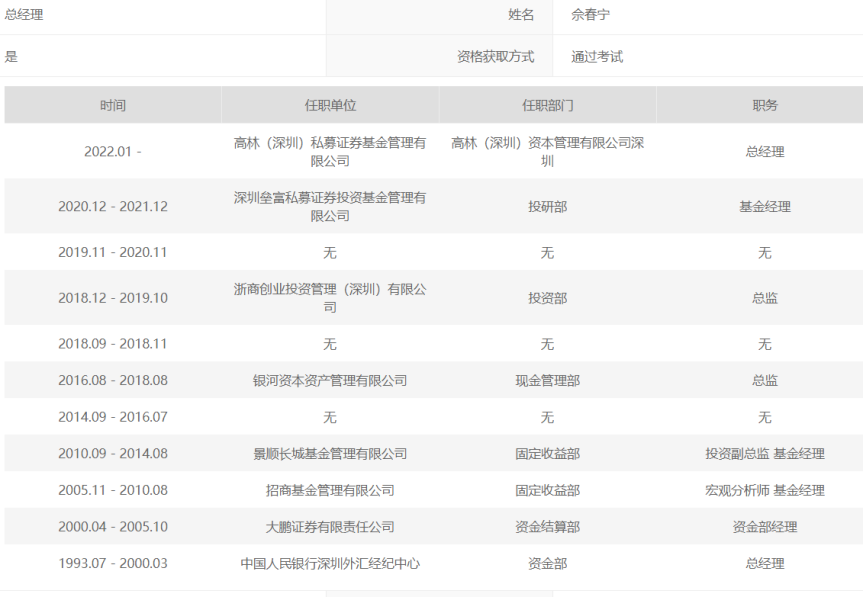Select the 2000.04 - 2005.10 date cell

pos(113,526)
